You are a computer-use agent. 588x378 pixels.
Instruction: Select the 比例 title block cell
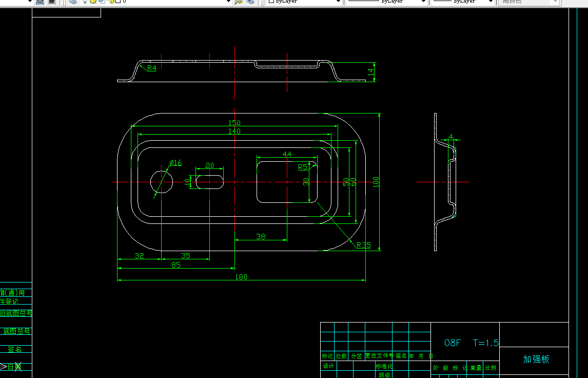[x=491, y=368]
